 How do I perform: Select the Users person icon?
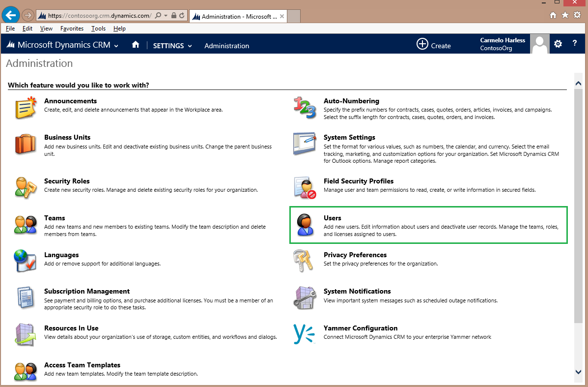(305, 225)
